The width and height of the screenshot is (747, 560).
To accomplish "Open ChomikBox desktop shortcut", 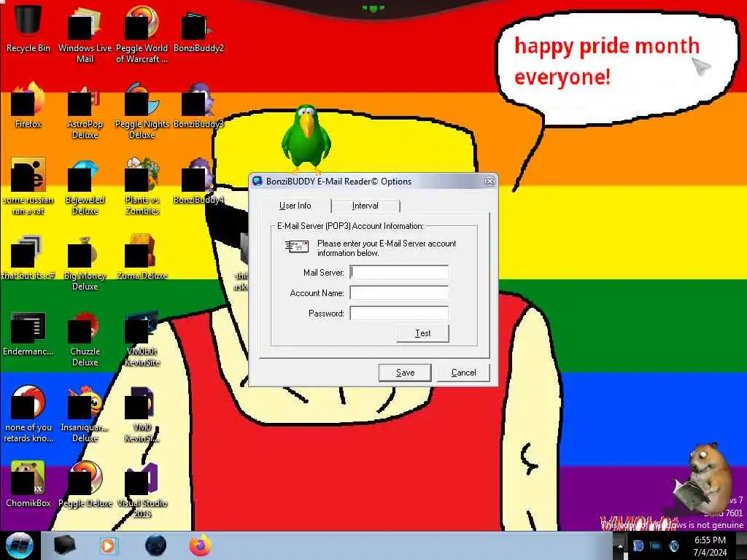I will (28, 484).
